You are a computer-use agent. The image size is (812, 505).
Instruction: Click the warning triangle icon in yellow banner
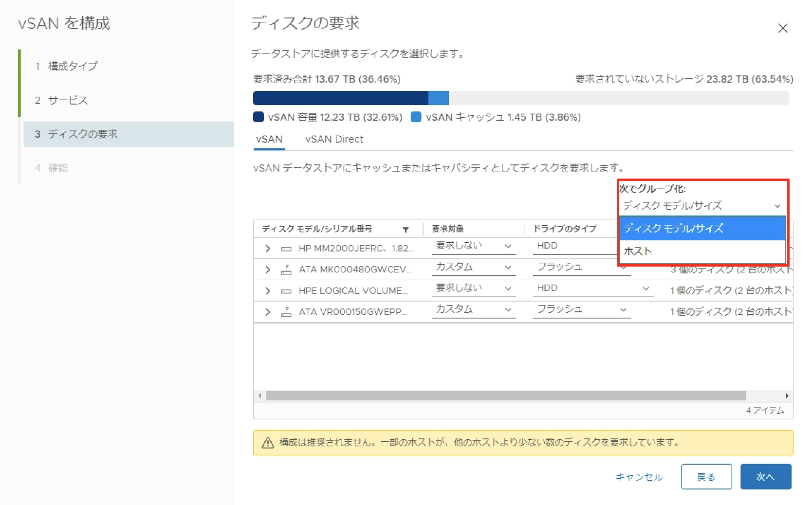pos(268,443)
